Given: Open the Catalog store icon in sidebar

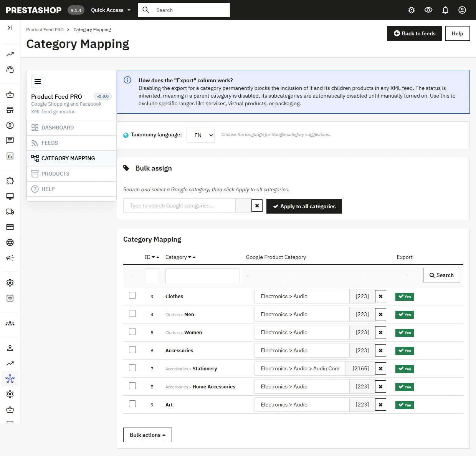Looking at the screenshot, I should (x=10, y=110).
